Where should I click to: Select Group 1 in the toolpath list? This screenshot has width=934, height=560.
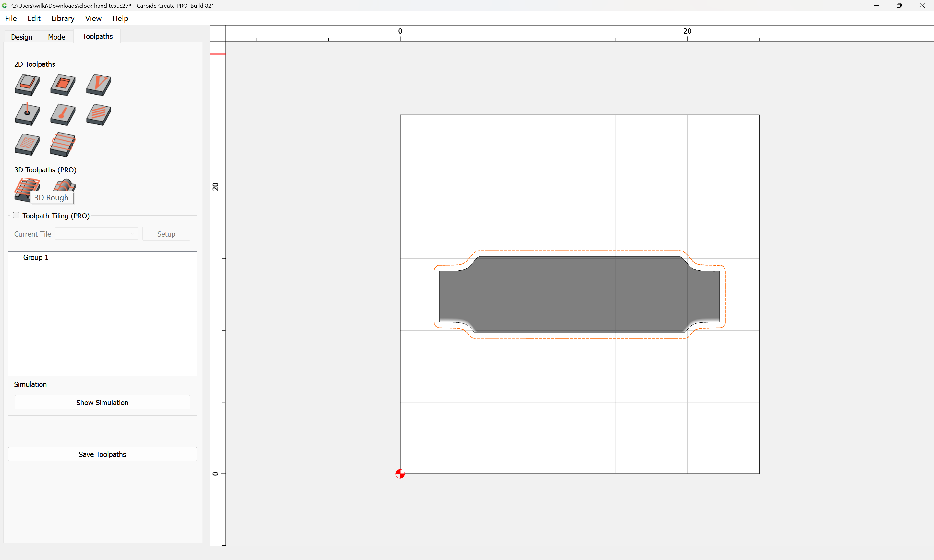pyautogui.click(x=35, y=257)
